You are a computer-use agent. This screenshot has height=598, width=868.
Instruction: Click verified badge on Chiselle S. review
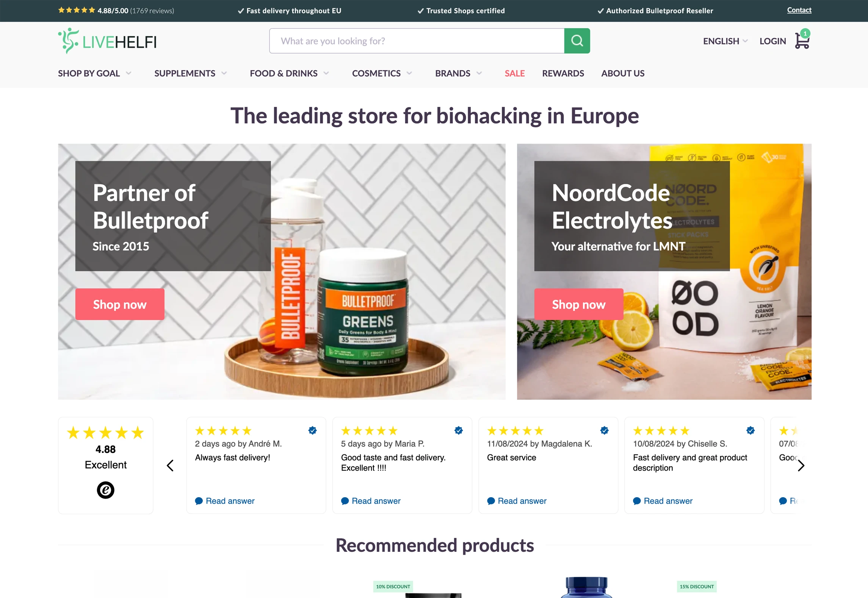(750, 430)
